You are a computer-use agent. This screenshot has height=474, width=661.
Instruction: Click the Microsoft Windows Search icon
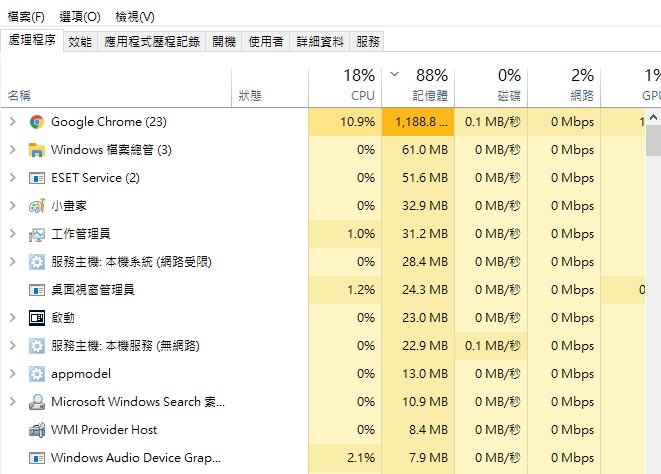click(37, 402)
